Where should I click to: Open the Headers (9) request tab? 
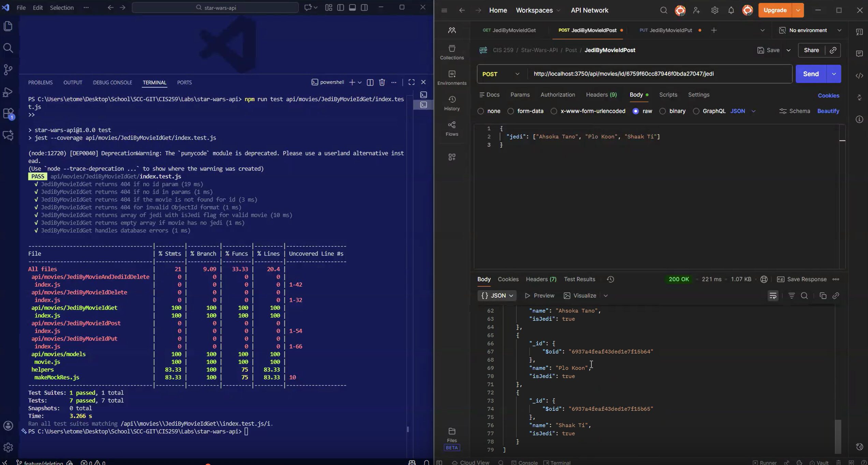point(601,95)
